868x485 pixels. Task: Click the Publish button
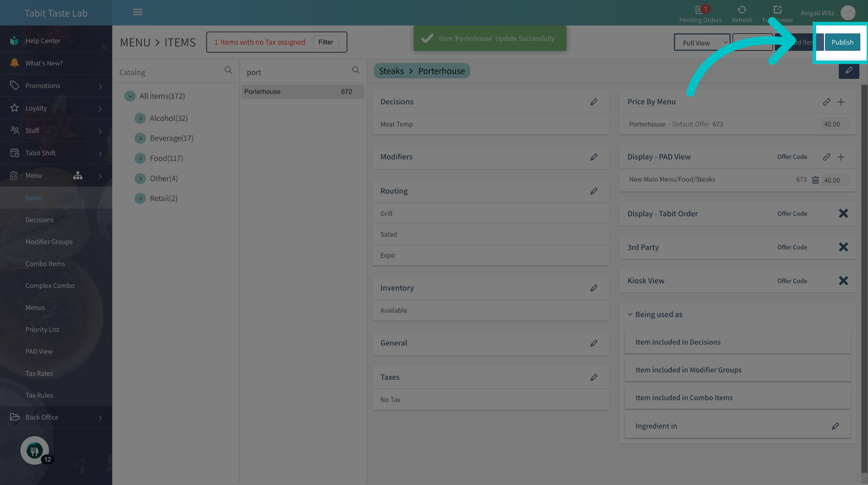click(842, 42)
